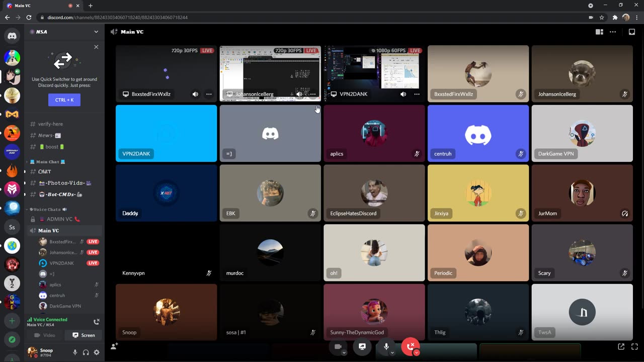Select the JurMom participant tile
The image size is (644, 362).
(582, 193)
